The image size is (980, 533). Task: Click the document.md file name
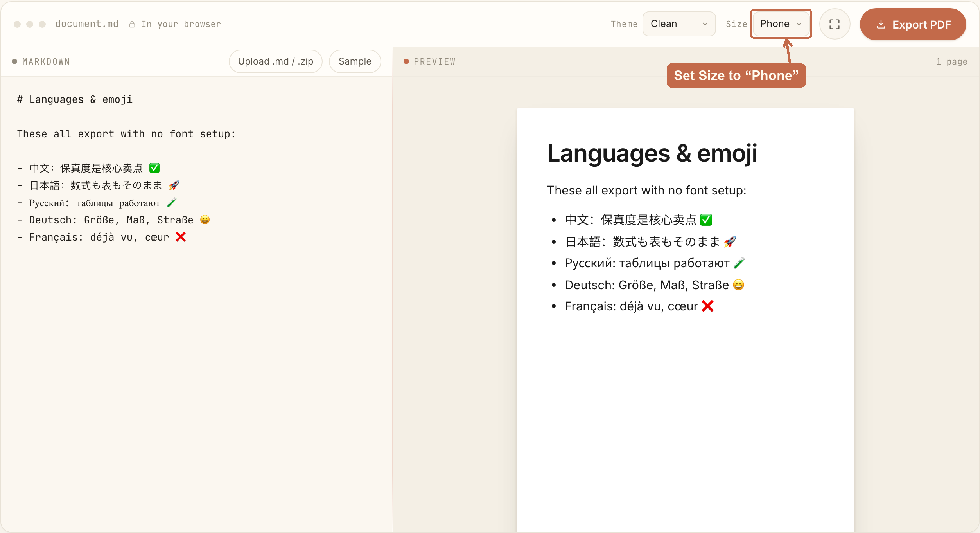click(x=87, y=24)
